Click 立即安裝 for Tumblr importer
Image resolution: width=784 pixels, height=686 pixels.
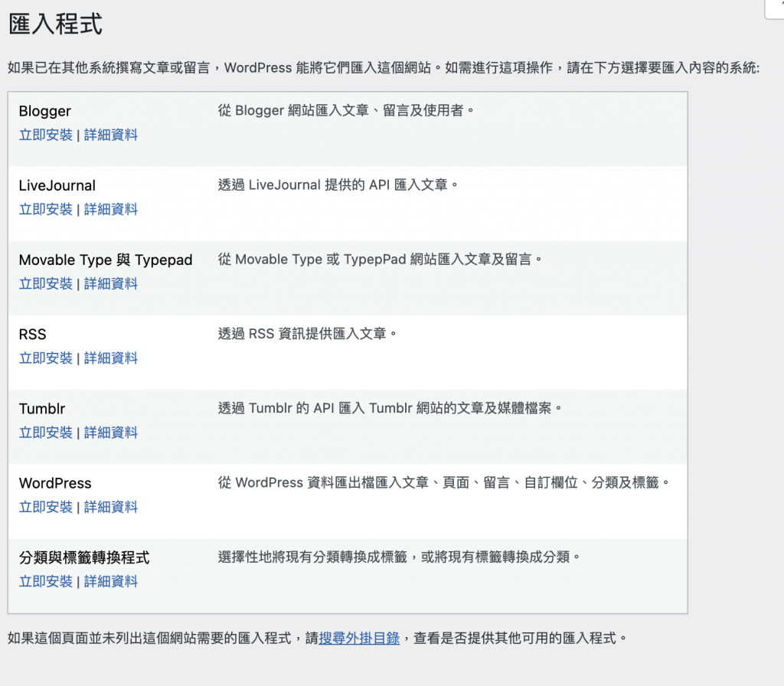coord(45,433)
